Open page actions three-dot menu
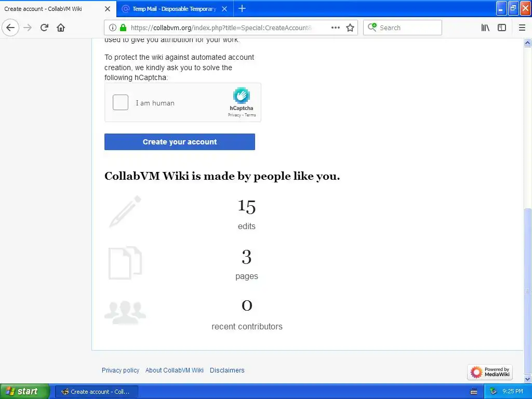The width and height of the screenshot is (532, 399). tap(336, 28)
